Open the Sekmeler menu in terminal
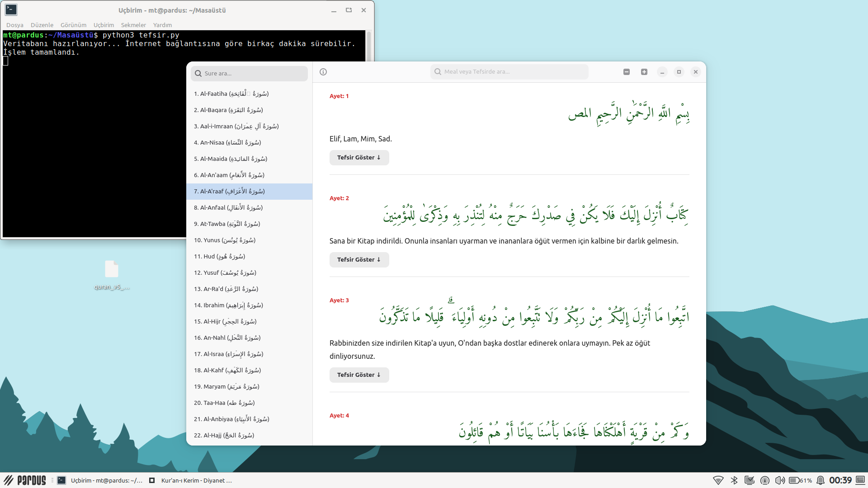 coord(133,25)
